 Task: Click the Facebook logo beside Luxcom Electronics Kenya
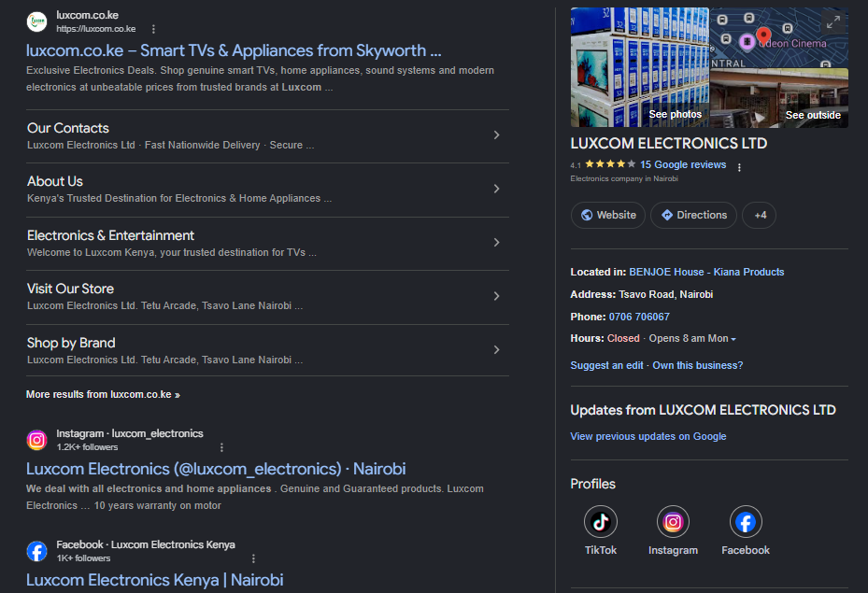[x=37, y=552]
